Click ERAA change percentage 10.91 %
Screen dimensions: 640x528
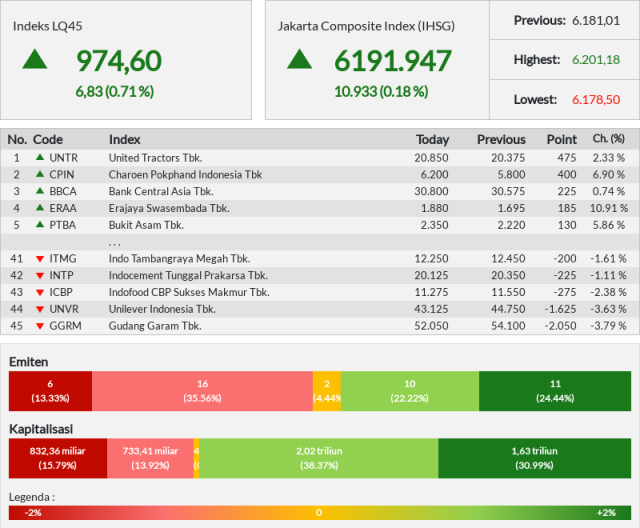click(609, 208)
